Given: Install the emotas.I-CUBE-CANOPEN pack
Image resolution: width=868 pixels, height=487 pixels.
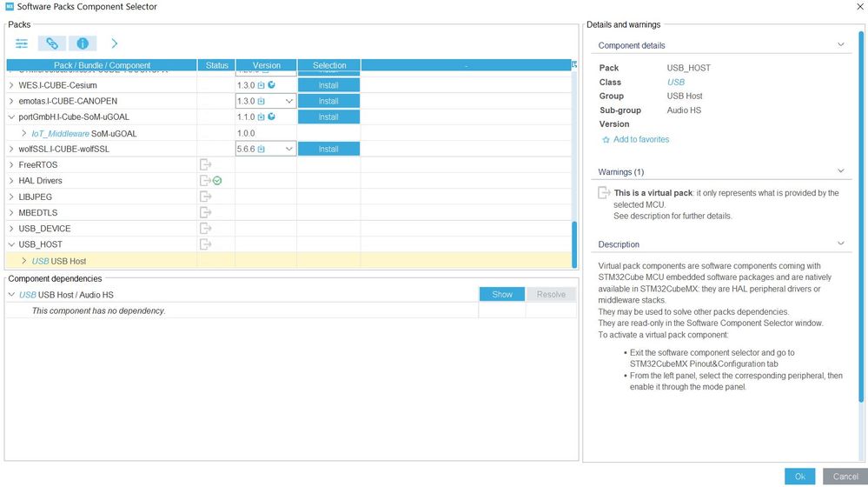Looking at the screenshot, I should pos(328,101).
